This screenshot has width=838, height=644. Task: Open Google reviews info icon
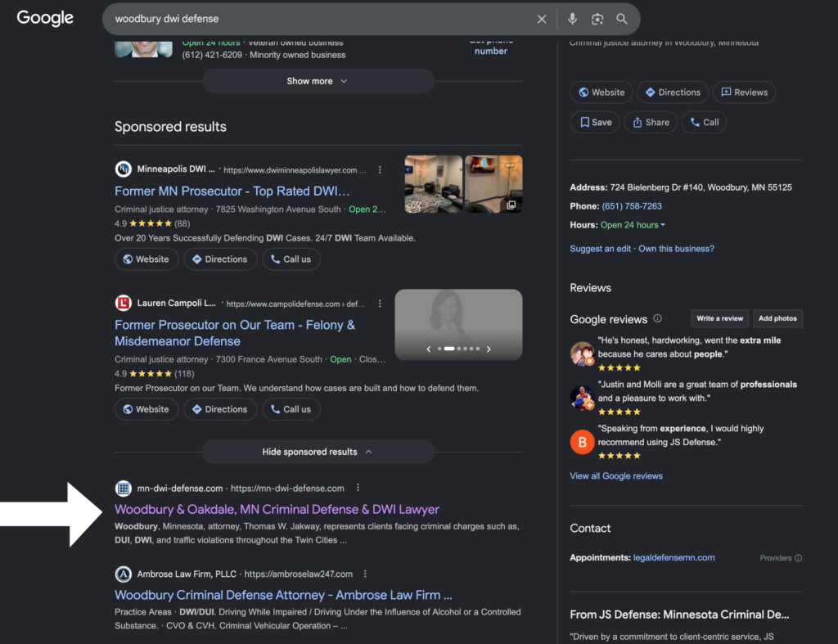[x=657, y=318]
